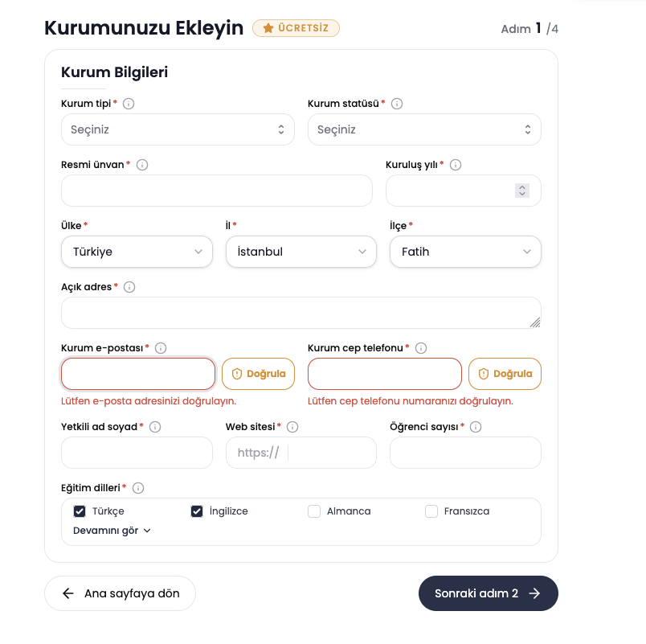Open the Kurum tipi dropdown
This screenshot has width=646, height=644.
(x=178, y=129)
